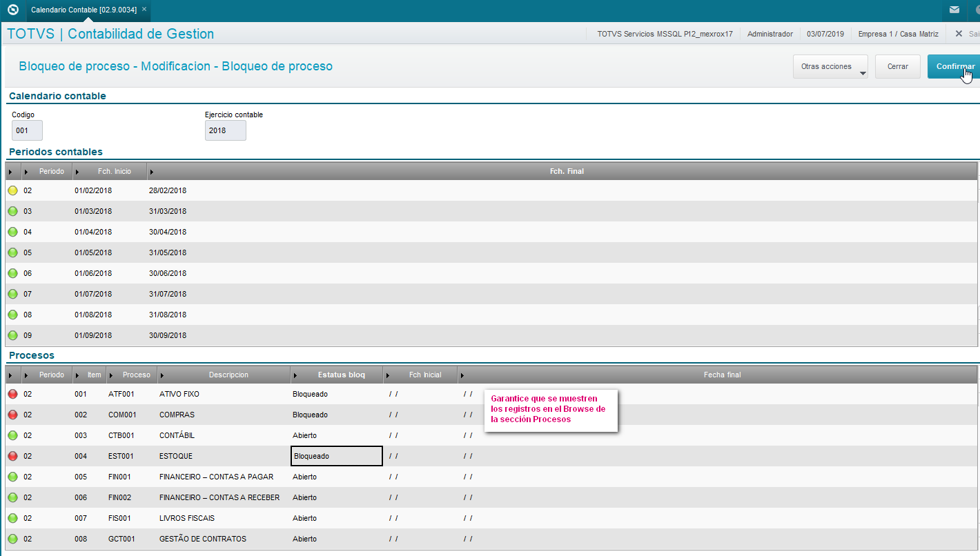
Task: Select end date 30/04/2018 cell
Action: [x=168, y=232]
